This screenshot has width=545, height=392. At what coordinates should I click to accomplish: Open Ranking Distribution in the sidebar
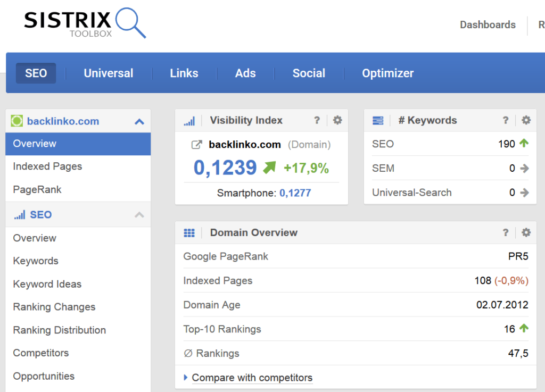(60, 330)
